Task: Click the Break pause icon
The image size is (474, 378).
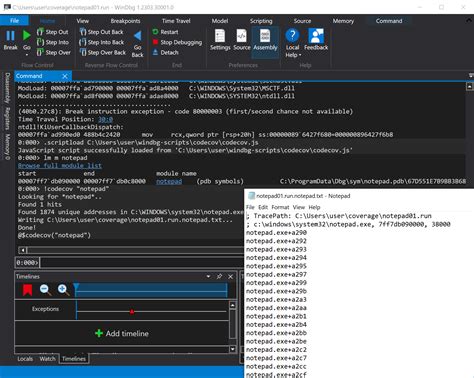Action: 10,36
